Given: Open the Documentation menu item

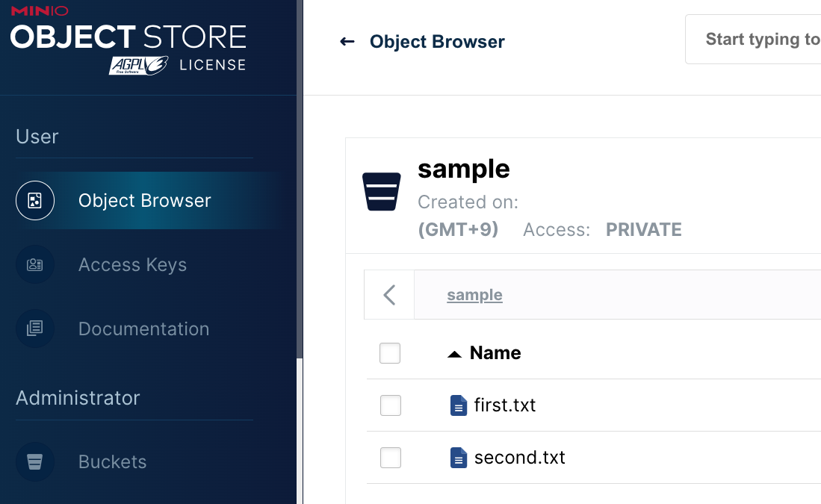Looking at the screenshot, I should coord(144,329).
